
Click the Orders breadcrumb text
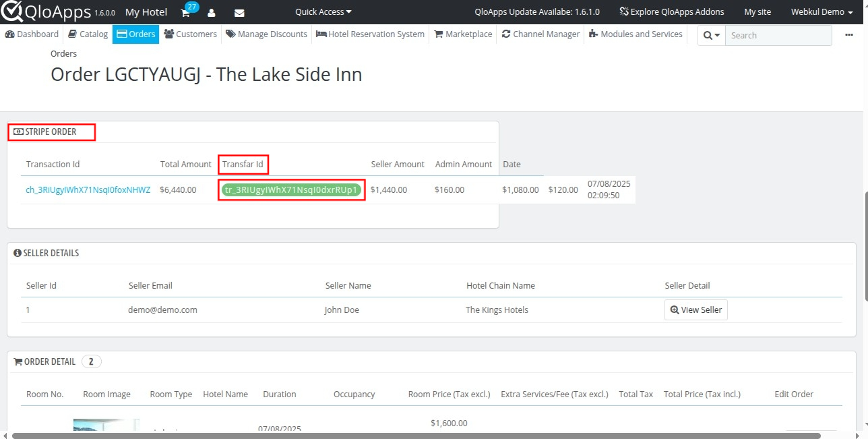[x=64, y=53]
